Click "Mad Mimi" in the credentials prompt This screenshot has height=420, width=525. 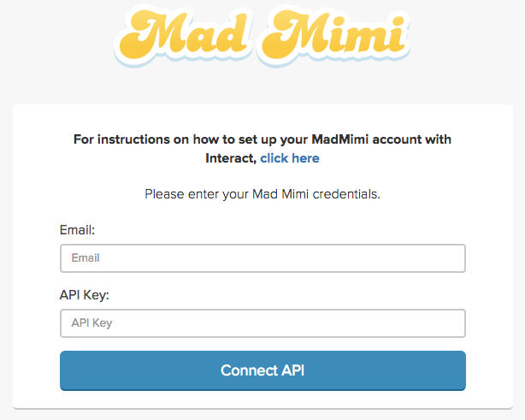[x=277, y=194]
